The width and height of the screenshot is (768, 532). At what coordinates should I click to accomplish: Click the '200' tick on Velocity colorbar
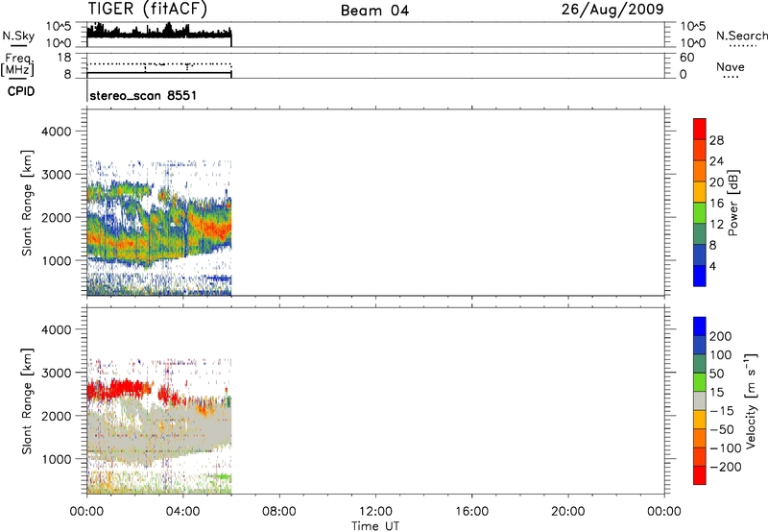coord(721,336)
